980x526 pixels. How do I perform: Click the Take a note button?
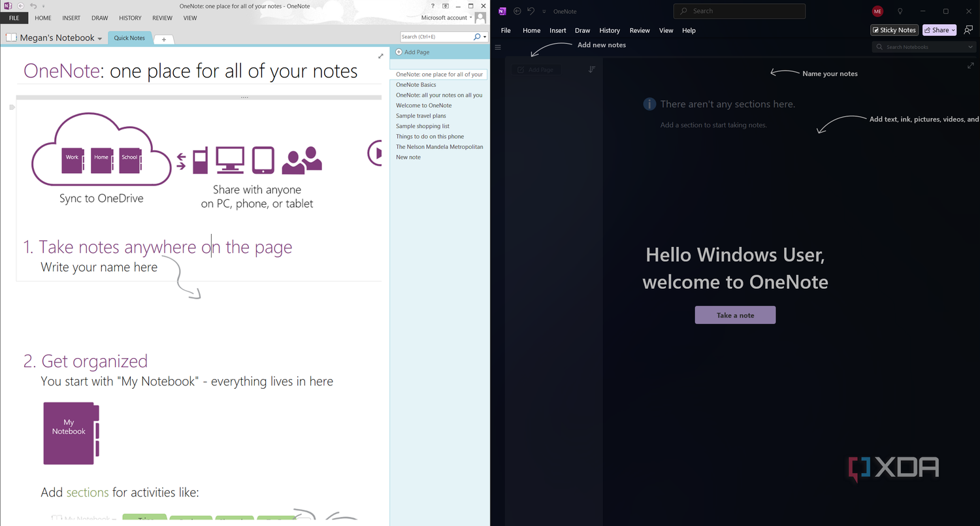pyautogui.click(x=735, y=315)
